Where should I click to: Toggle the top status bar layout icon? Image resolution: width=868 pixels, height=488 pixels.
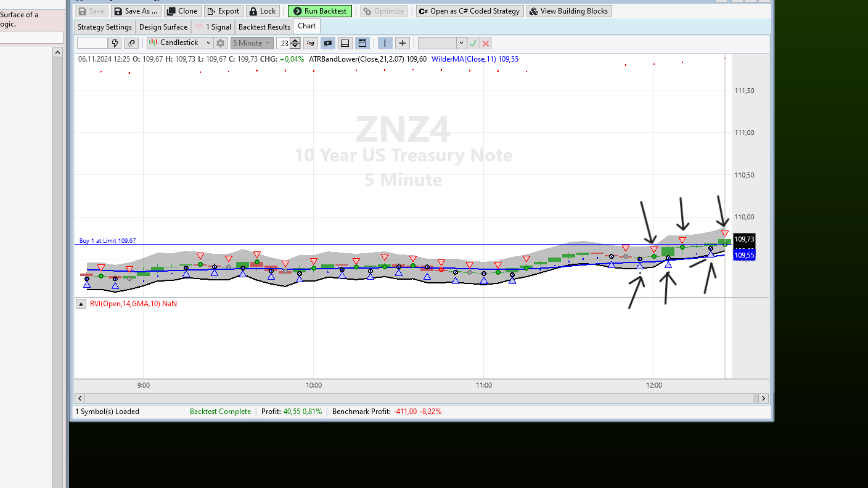tap(362, 43)
